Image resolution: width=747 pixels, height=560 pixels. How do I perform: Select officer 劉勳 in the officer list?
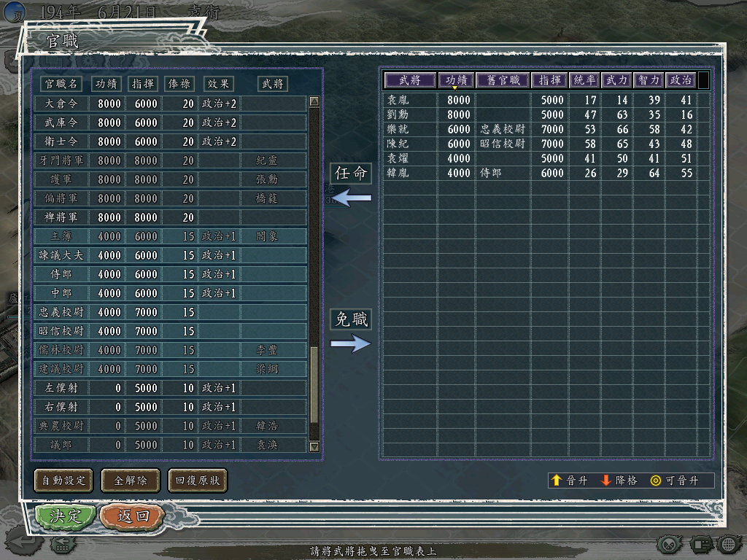546,114
